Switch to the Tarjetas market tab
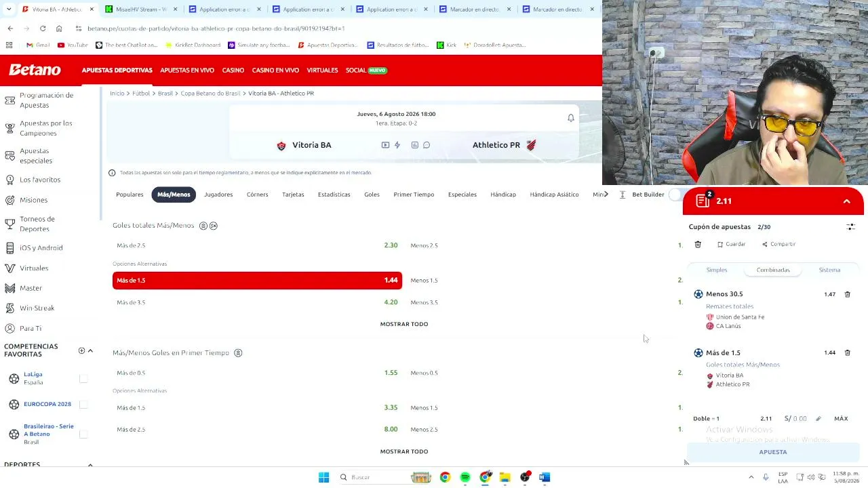The image size is (868, 488). [x=293, y=195]
